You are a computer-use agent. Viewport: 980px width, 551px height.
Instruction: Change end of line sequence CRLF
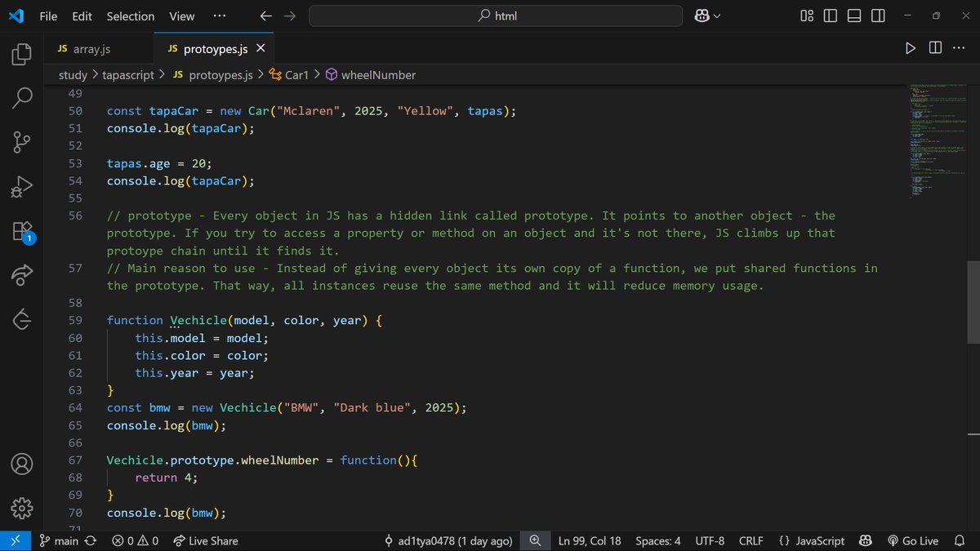pyautogui.click(x=751, y=540)
